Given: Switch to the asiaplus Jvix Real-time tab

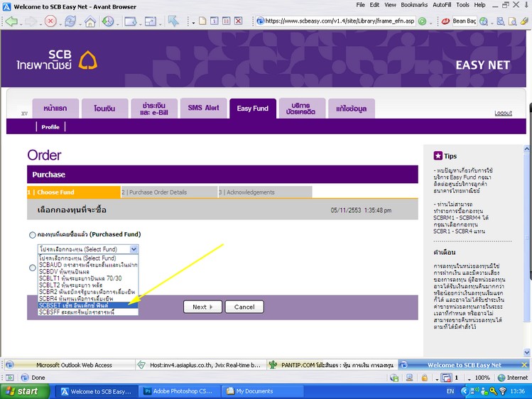Looking at the screenshot, I should 201,365.
